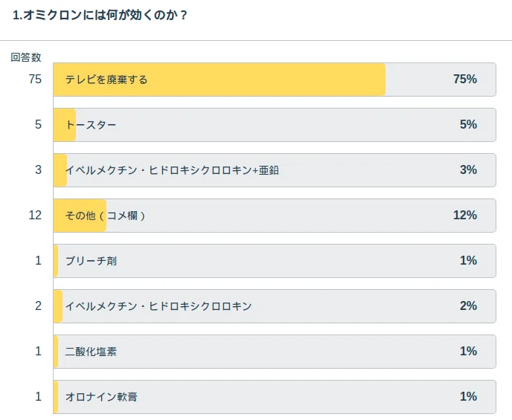512x420 pixels.
Task: Click the 1% label beside 'オロナイン軟膏'
Action: click(469, 396)
